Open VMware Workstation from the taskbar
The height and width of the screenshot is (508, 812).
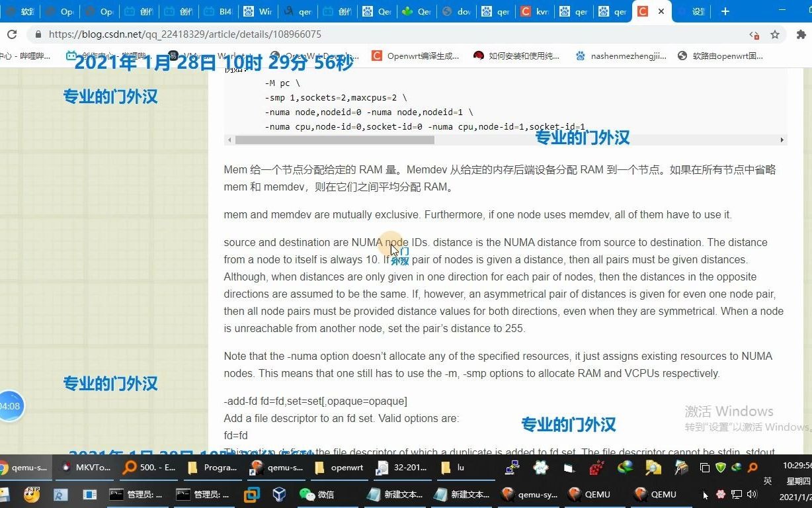pyautogui.click(x=251, y=494)
